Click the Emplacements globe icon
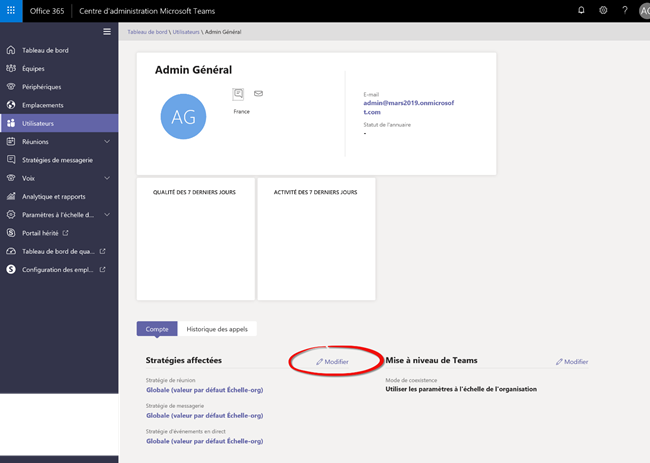 pyautogui.click(x=11, y=105)
